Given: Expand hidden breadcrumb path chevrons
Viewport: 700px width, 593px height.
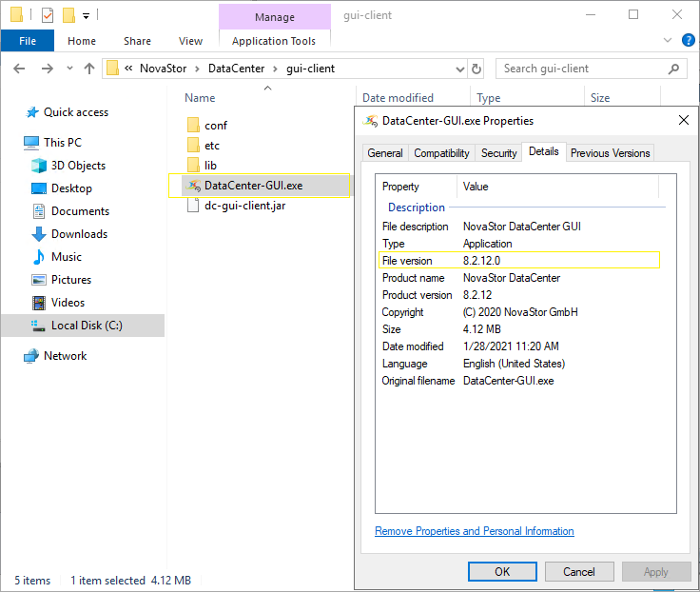Looking at the screenshot, I should 128,69.
